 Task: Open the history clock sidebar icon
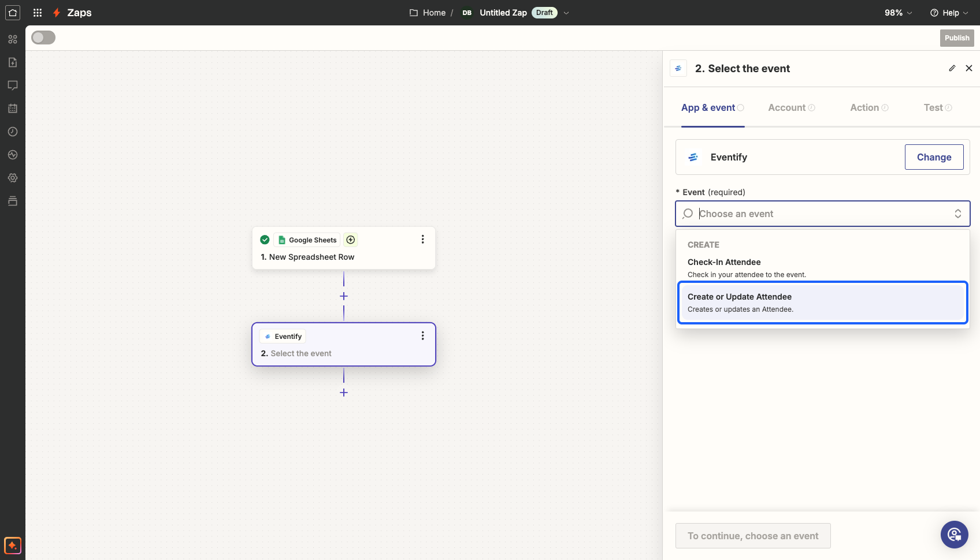(x=13, y=132)
